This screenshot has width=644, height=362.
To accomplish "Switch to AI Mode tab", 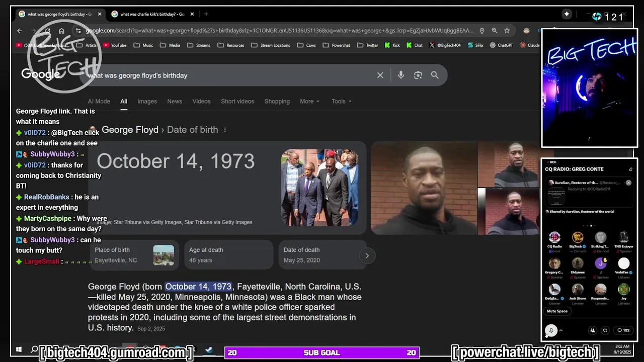I will point(99,102).
